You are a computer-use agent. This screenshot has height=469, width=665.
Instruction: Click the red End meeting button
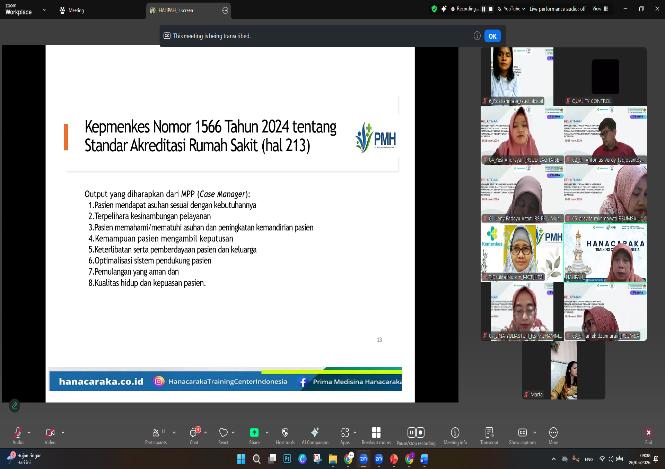(648, 434)
